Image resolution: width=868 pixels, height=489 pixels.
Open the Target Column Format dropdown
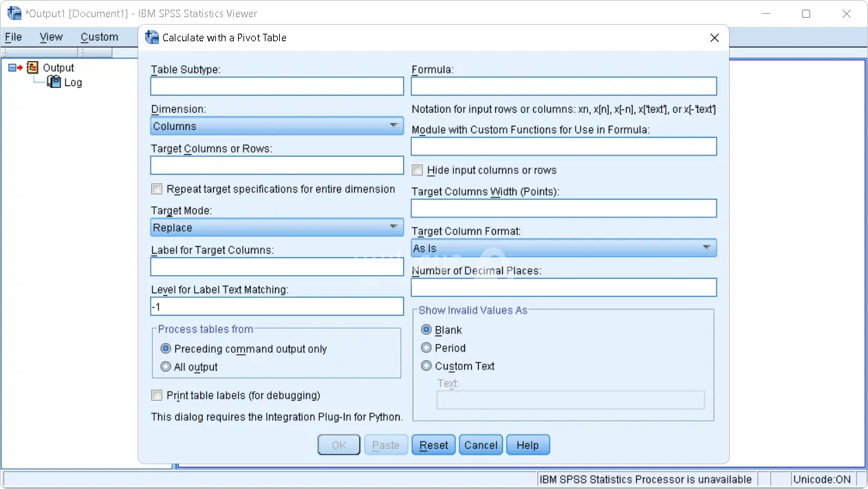(x=563, y=248)
